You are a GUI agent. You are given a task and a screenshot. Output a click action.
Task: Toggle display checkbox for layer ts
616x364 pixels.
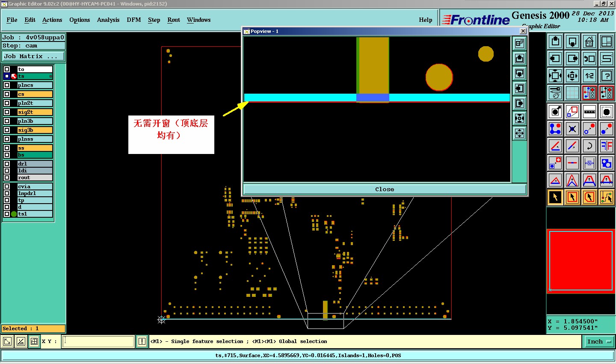click(7, 76)
